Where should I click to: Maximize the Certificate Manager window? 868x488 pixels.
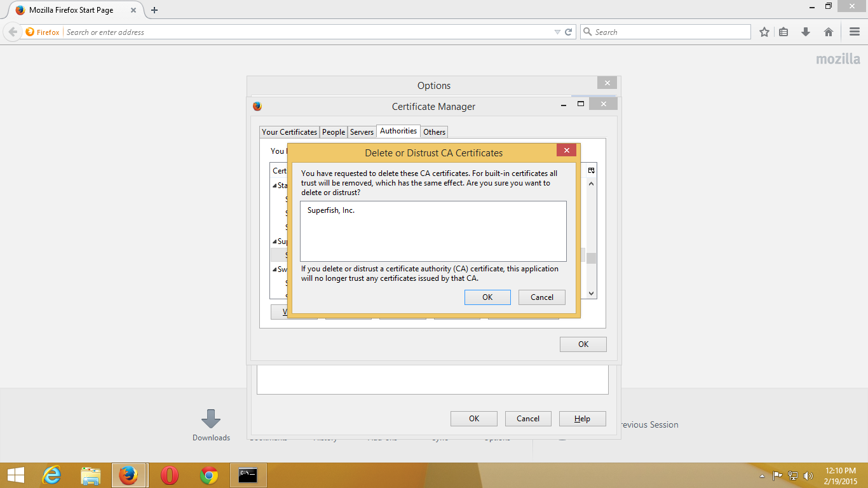580,104
